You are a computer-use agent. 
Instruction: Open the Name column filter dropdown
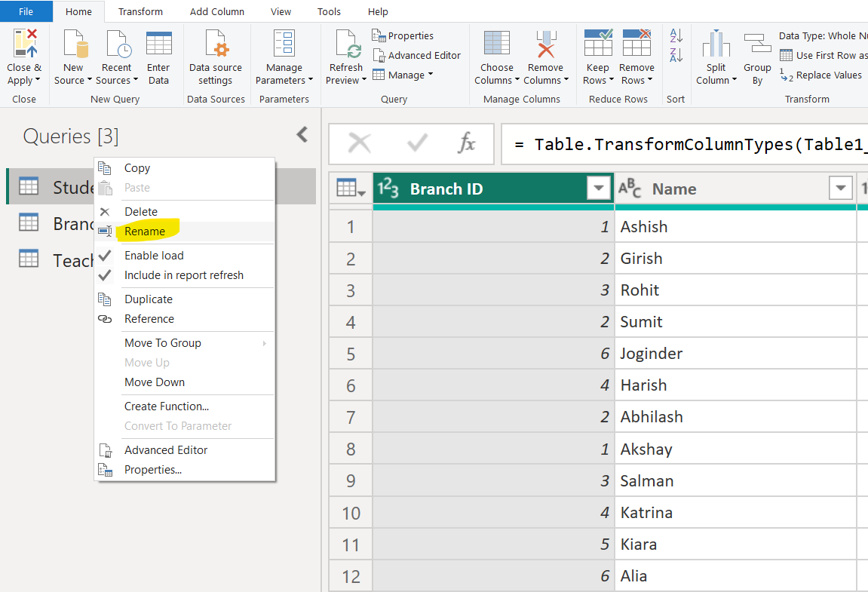pos(840,189)
